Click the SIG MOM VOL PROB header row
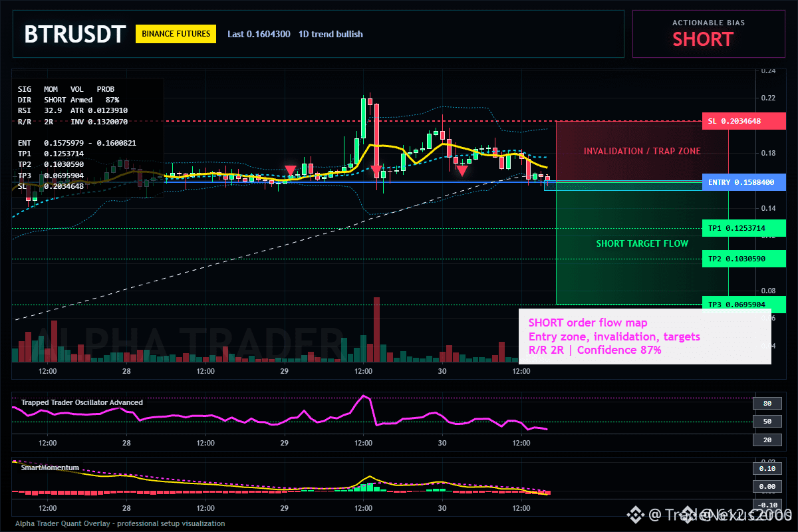 (x=66, y=88)
